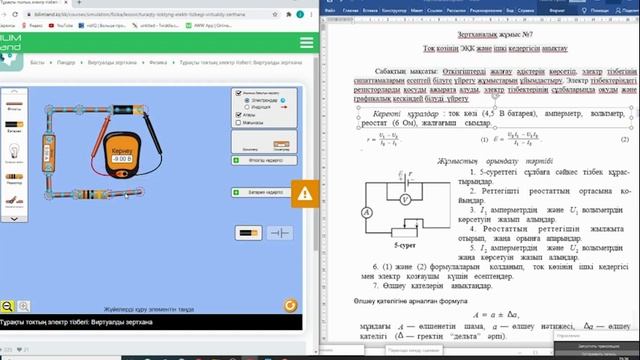The image size is (640, 360).
Task: Open Макет ribbon tab in Word
Action: pyautogui.click(x=417, y=11)
